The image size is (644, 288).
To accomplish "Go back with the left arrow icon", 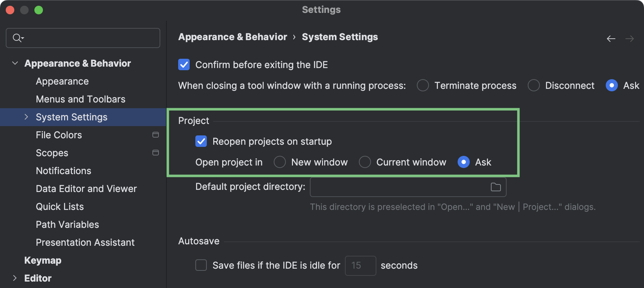I will tap(611, 38).
